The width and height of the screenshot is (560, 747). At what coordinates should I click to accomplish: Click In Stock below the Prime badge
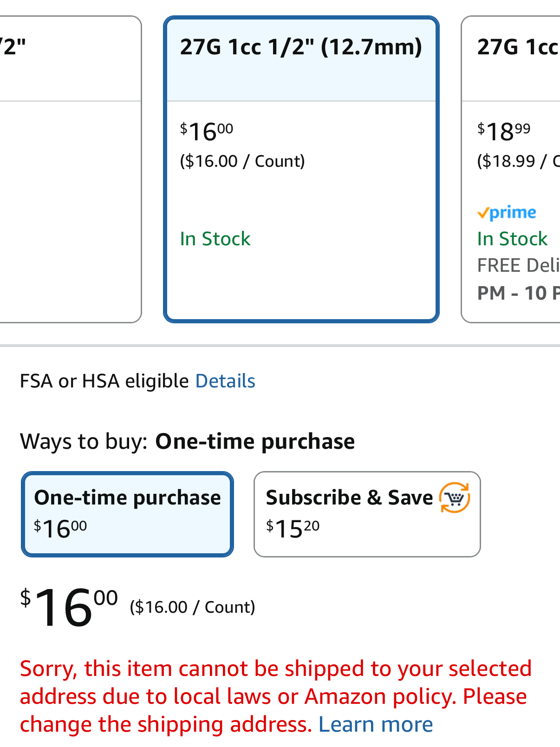pos(512,239)
